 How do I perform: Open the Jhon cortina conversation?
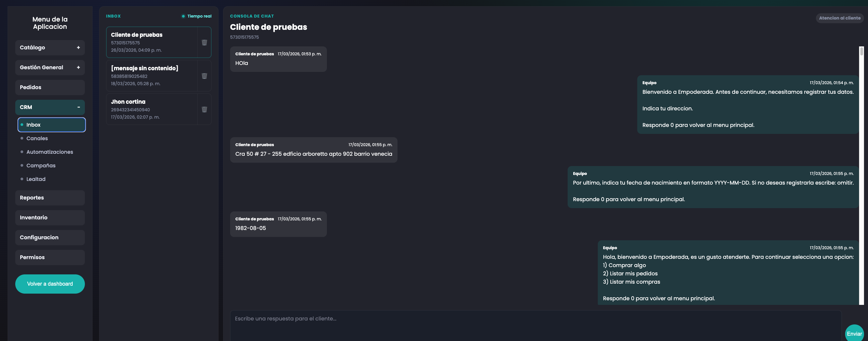point(152,109)
